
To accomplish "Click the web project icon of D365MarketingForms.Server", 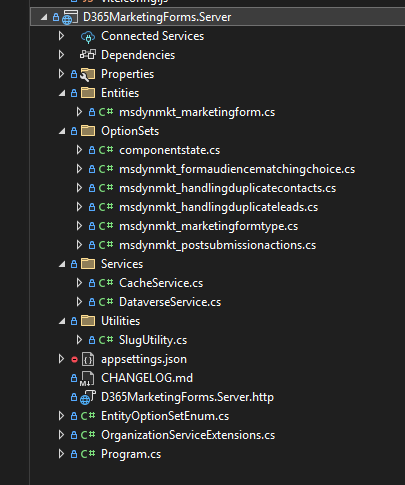I will (70, 17).
